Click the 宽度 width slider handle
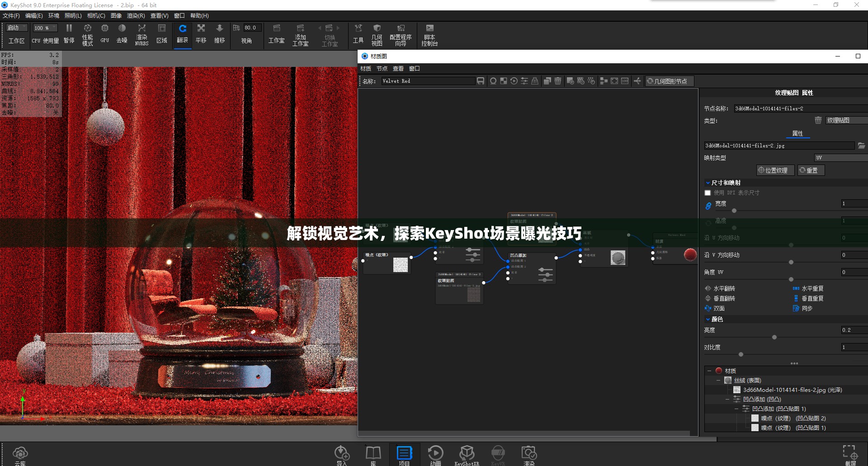This screenshot has width=868, height=466. point(734,211)
